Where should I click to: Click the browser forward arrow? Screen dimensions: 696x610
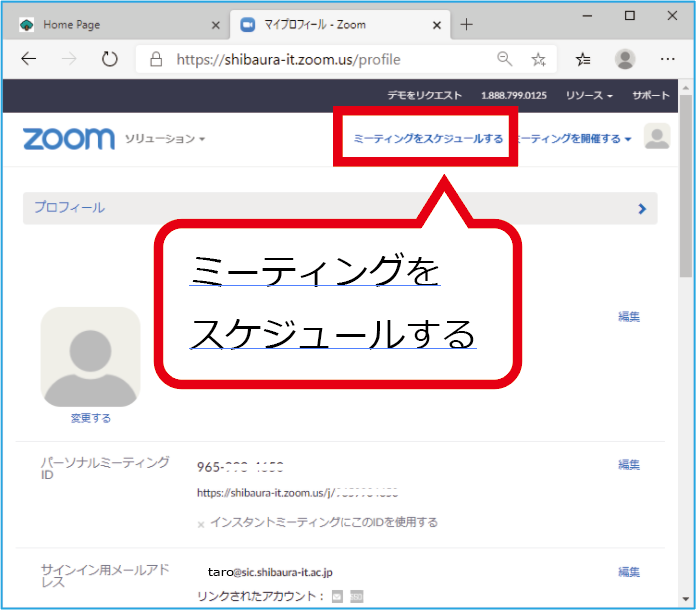[x=69, y=59]
